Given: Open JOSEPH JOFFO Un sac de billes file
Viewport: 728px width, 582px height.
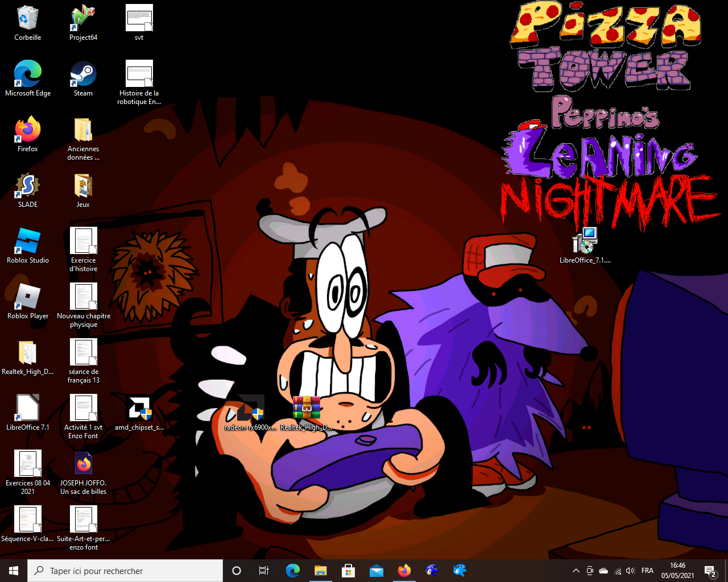Looking at the screenshot, I should point(83,472).
